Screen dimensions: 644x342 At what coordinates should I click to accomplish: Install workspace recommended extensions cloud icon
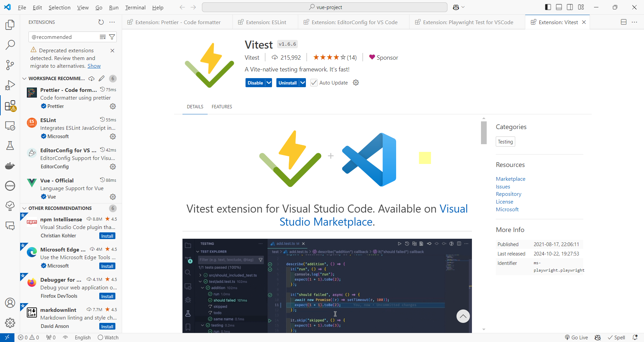(91, 78)
